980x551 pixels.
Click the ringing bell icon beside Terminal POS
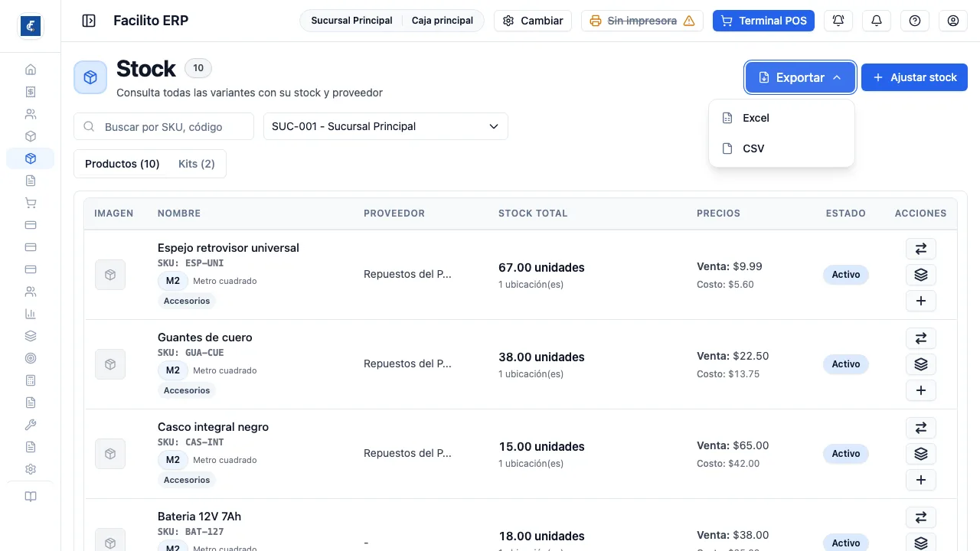coord(838,21)
